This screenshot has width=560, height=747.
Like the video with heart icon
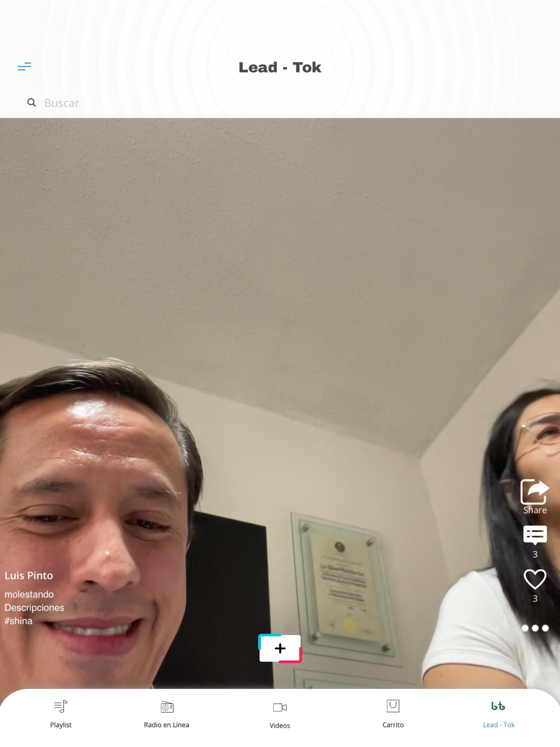coord(535,579)
